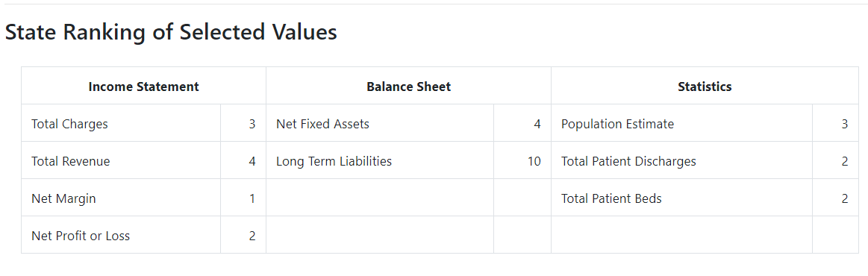Click the Net Fixed Assets label
The width and height of the screenshot is (868, 276).
[x=322, y=124]
